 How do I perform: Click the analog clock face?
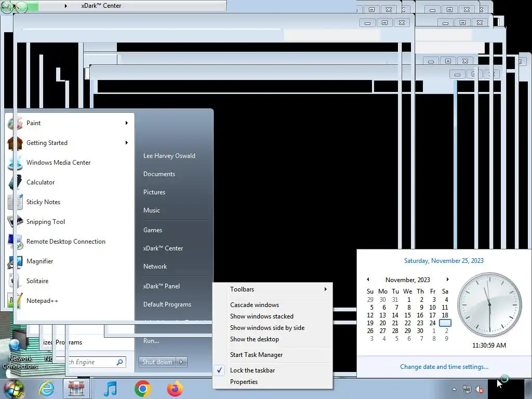(489, 304)
